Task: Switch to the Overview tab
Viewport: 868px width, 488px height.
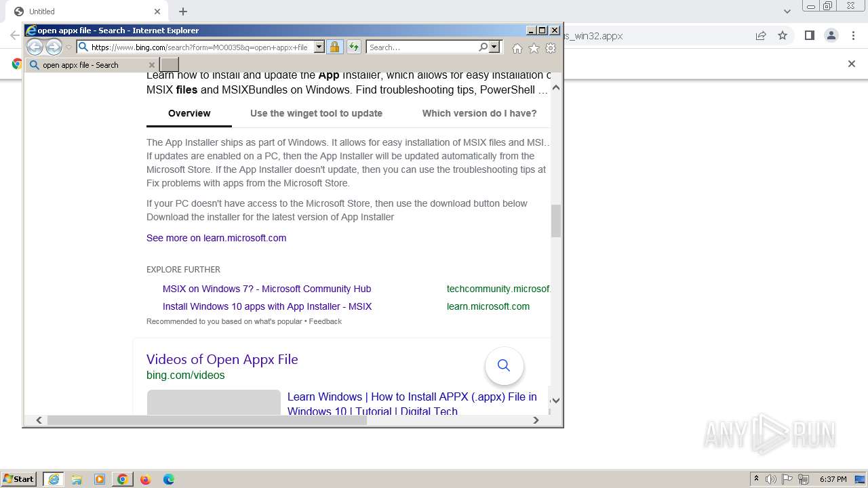Action: [189, 113]
